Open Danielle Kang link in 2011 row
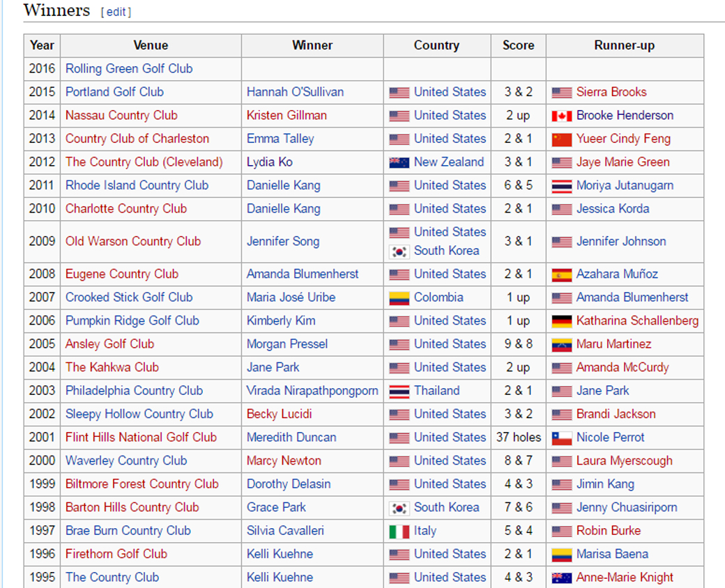The image size is (725, 588). pos(284,185)
